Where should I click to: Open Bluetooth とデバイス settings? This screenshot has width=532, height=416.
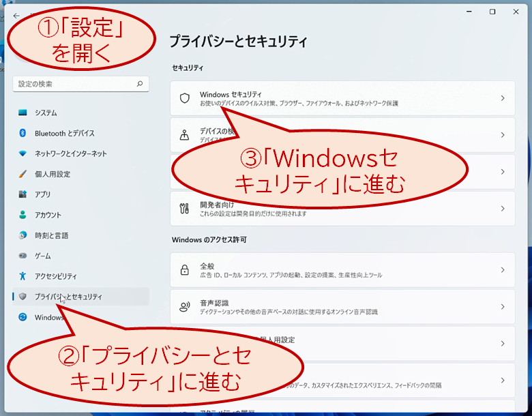(80, 134)
